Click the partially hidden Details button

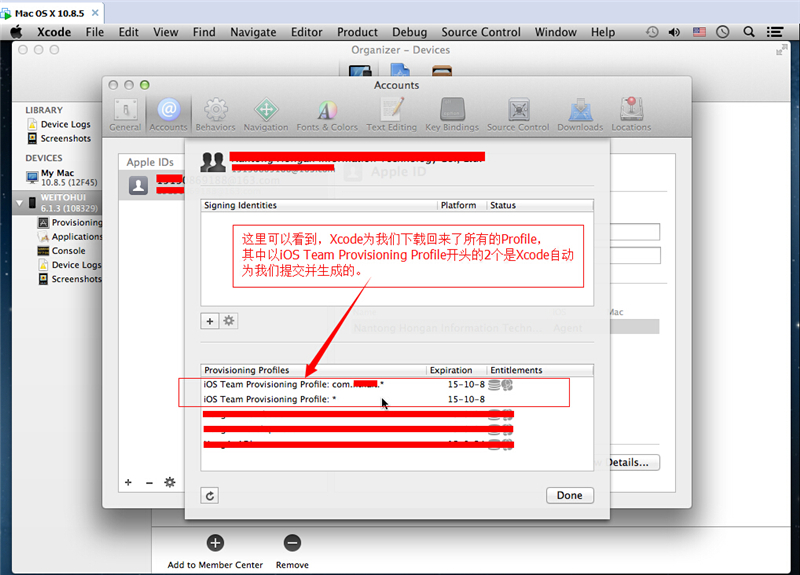[634, 463]
